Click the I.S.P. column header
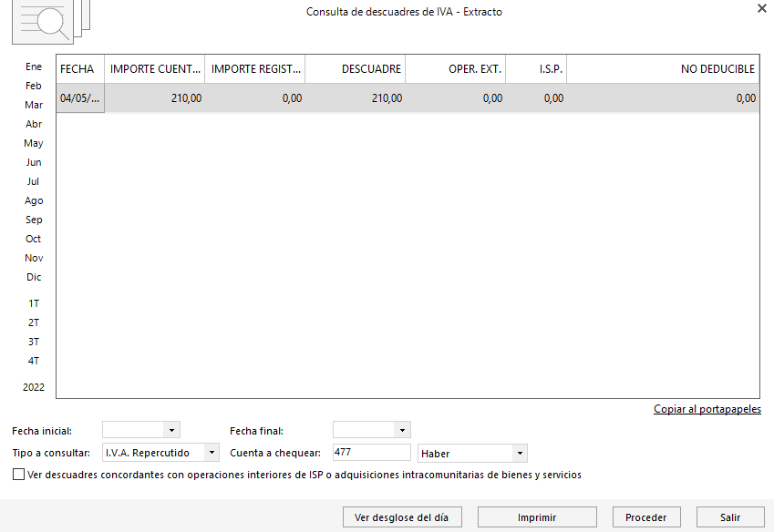The width and height of the screenshot is (774, 532). click(x=536, y=69)
